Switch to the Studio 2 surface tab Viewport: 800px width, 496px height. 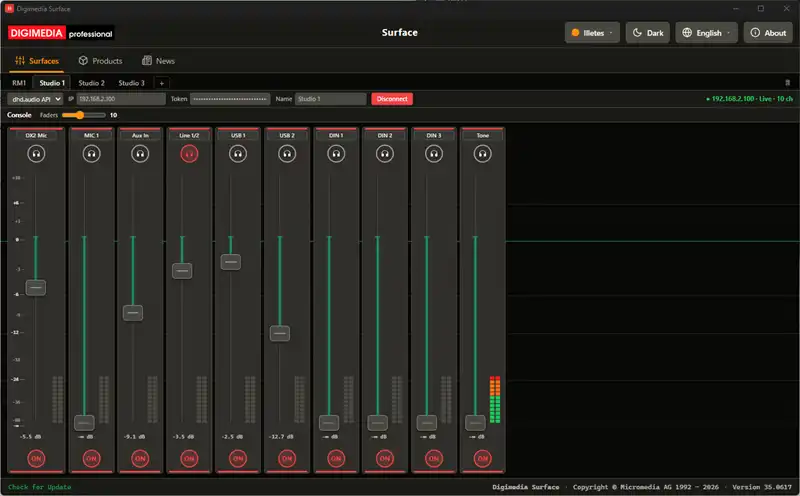91,83
